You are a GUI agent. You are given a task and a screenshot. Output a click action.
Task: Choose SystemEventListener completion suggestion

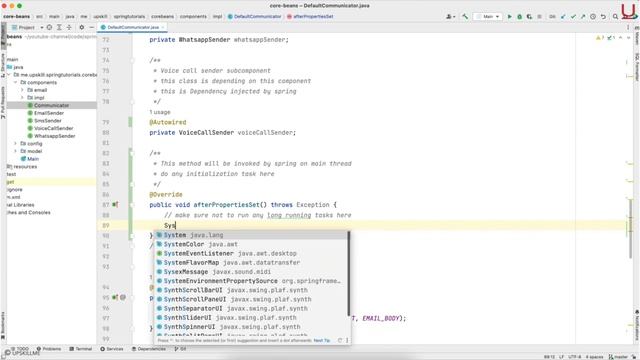point(251,253)
